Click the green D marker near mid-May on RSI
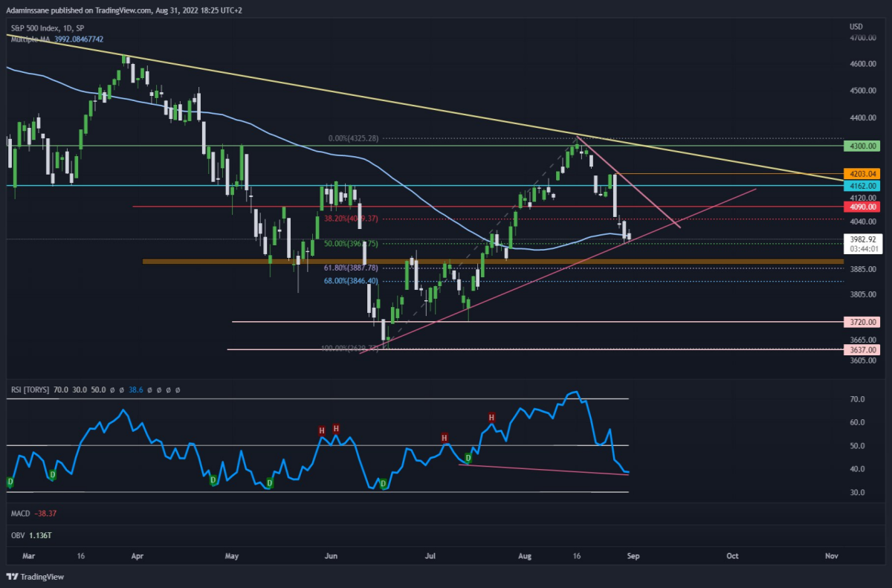892x588 pixels. (x=270, y=483)
